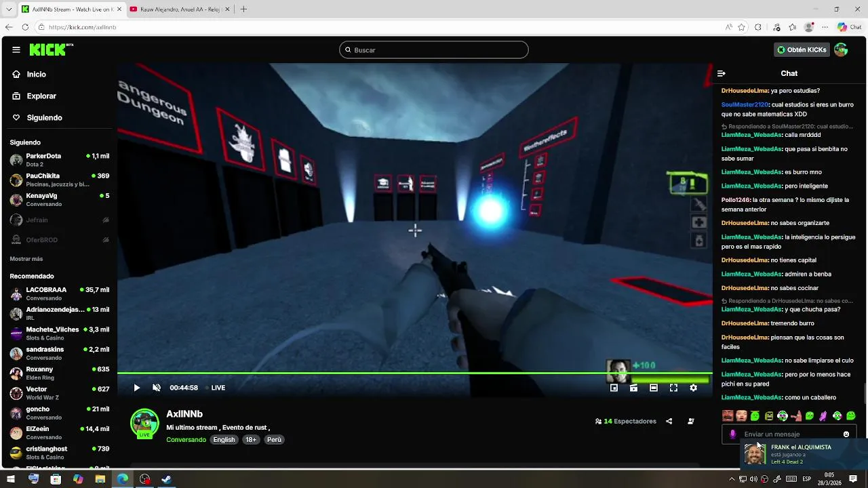Click the follow user icon beside share
Image resolution: width=868 pixels, height=488 pixels.
(691, 421)
